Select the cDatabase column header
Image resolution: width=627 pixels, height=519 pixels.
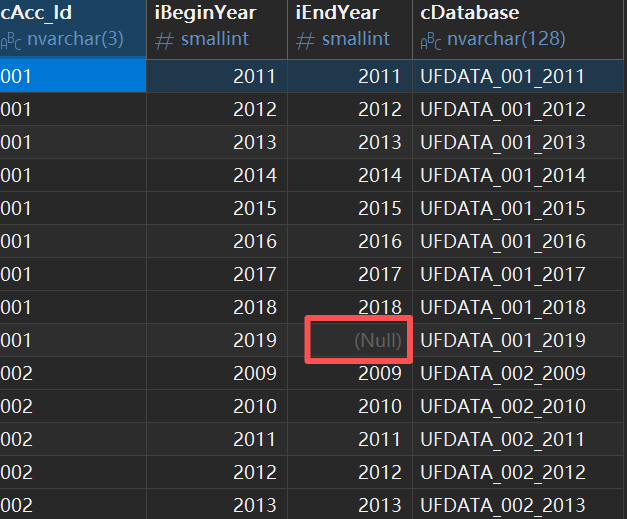point(518,29)
